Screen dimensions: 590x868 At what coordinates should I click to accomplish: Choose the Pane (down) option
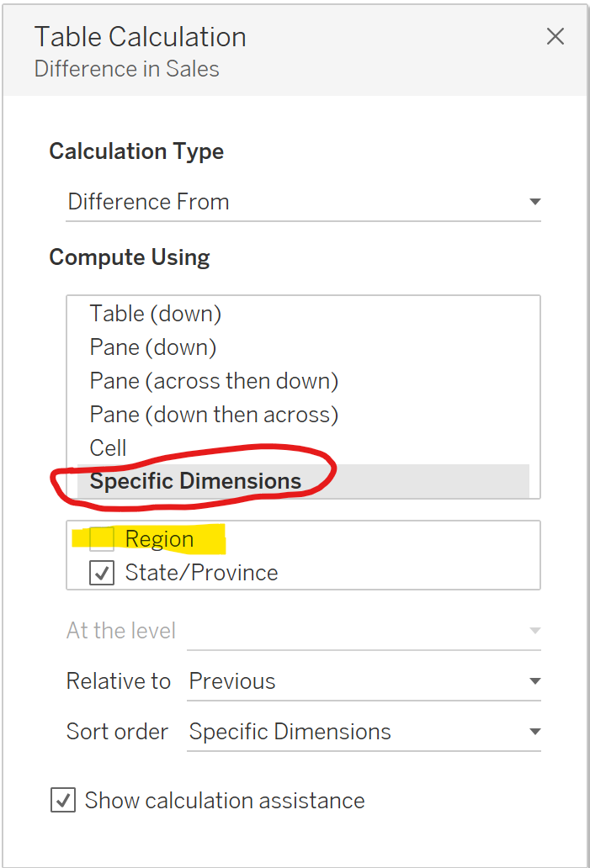(x=153, y=347)
